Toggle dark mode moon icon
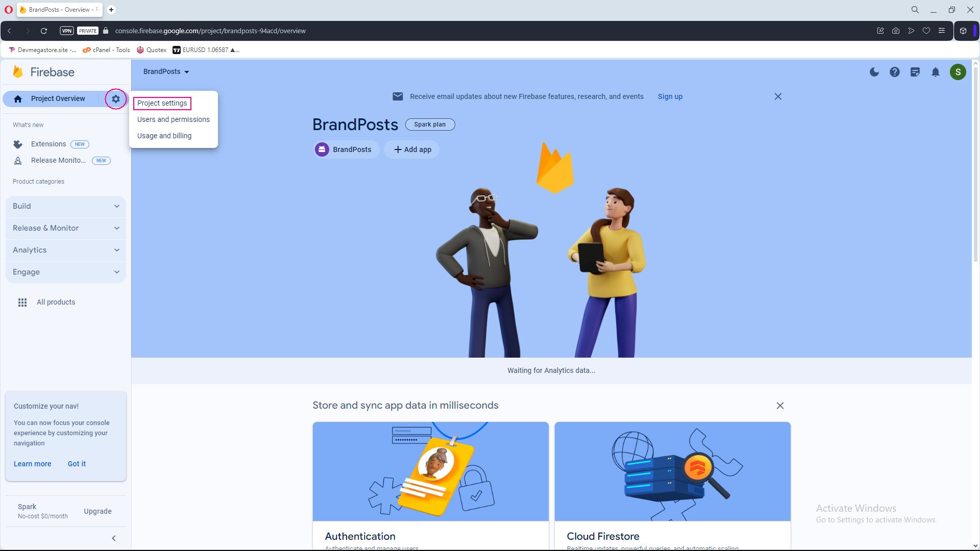Viewport: 980px width, 551px height. point(874,72)
